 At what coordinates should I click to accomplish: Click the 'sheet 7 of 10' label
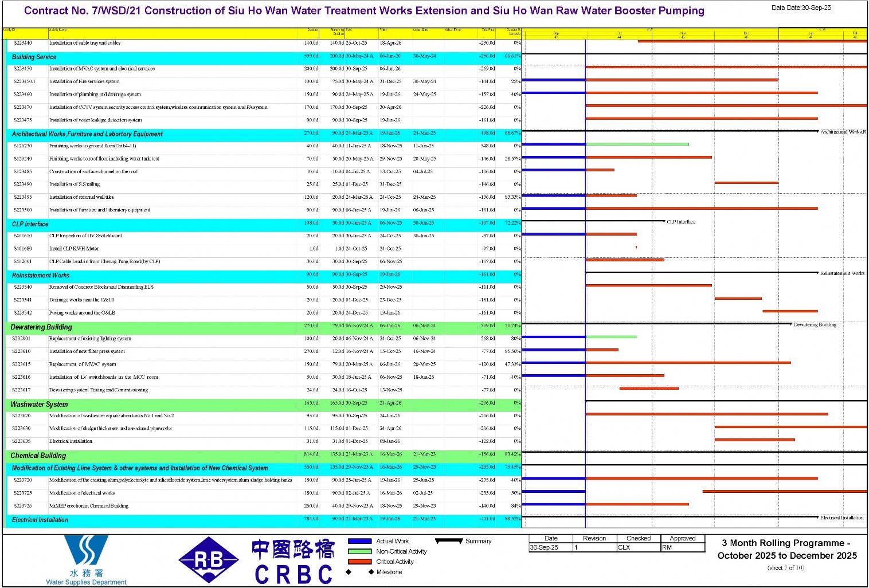click(786, 568)
